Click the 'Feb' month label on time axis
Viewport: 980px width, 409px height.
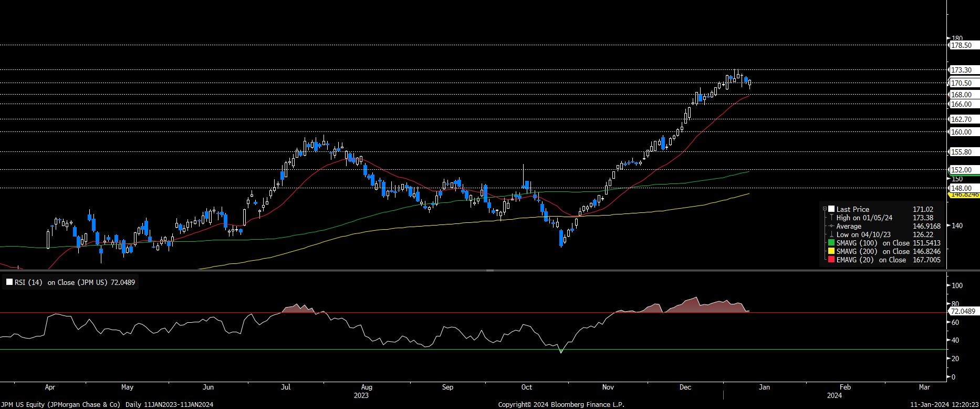[x=845, y=387]
